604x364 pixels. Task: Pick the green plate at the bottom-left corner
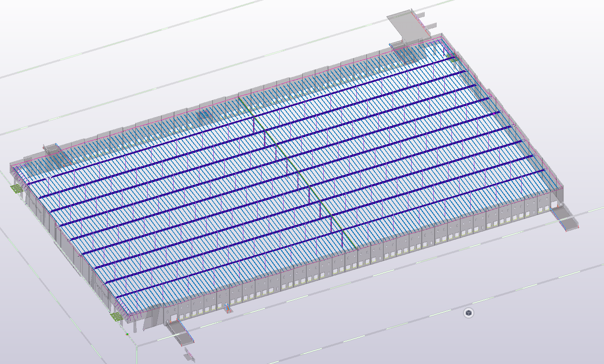(x=116, y=316)
